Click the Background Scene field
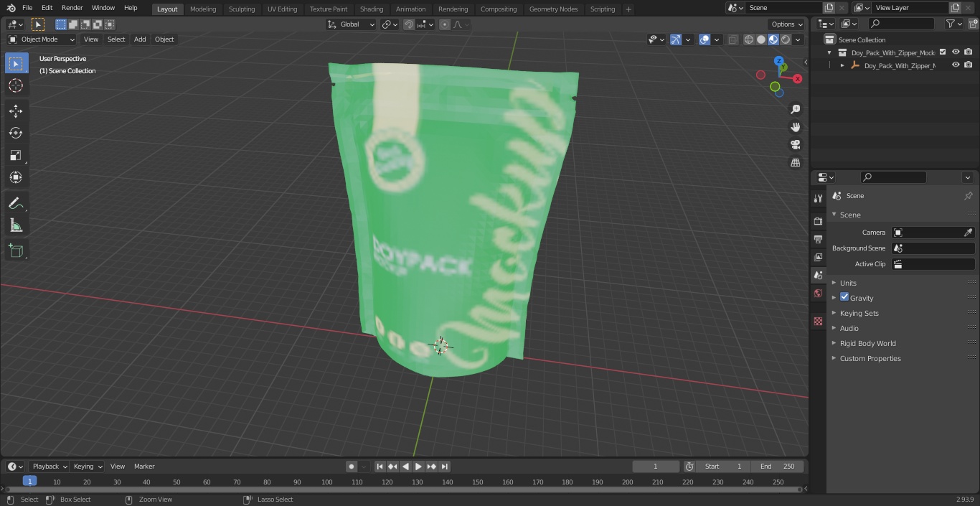This screenshot has height=506, width=980. tap(933, 248)
